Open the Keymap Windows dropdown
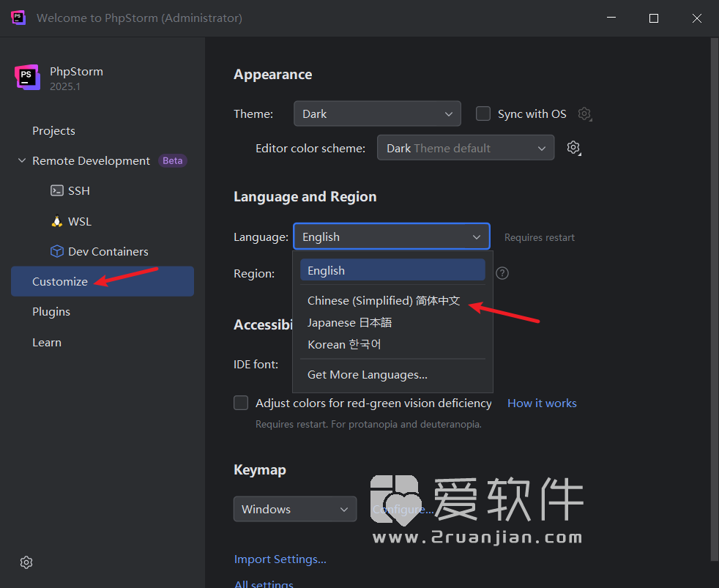Screen dimensions: 719x588 [x=295, y=509]
